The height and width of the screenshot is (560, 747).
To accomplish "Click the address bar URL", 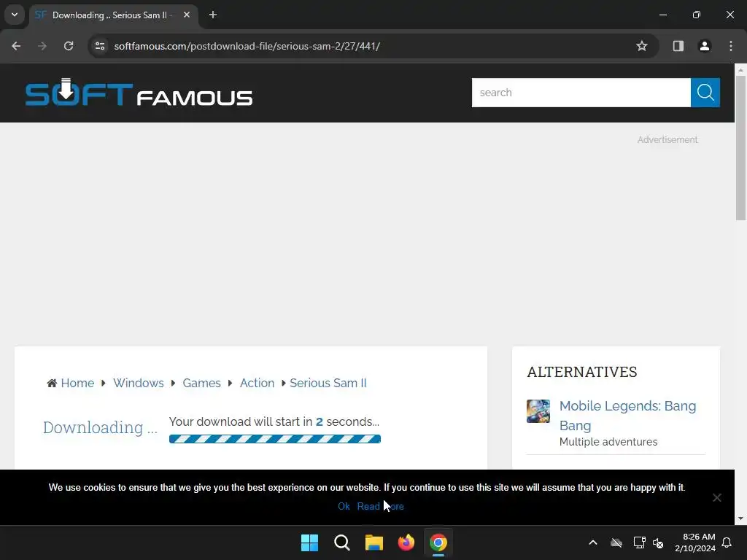I will click(x=247, y=46).
